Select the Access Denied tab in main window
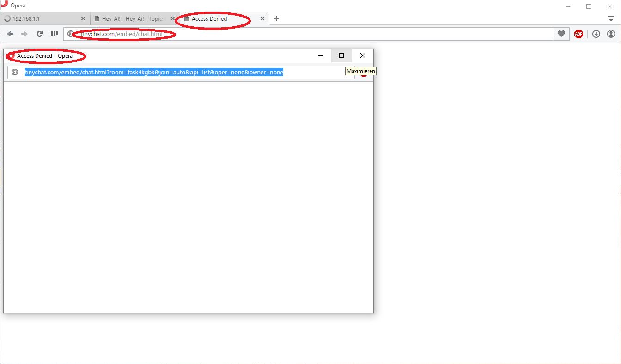 coord(224,19)
